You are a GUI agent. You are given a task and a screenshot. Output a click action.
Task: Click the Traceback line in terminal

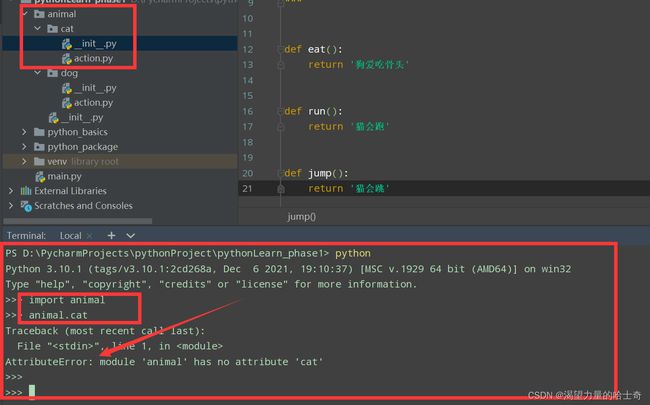[105, 331]
